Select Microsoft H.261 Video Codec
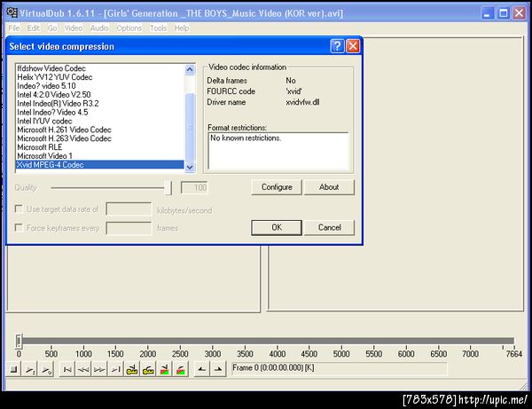The image size is (532, 409). [100, 130]
